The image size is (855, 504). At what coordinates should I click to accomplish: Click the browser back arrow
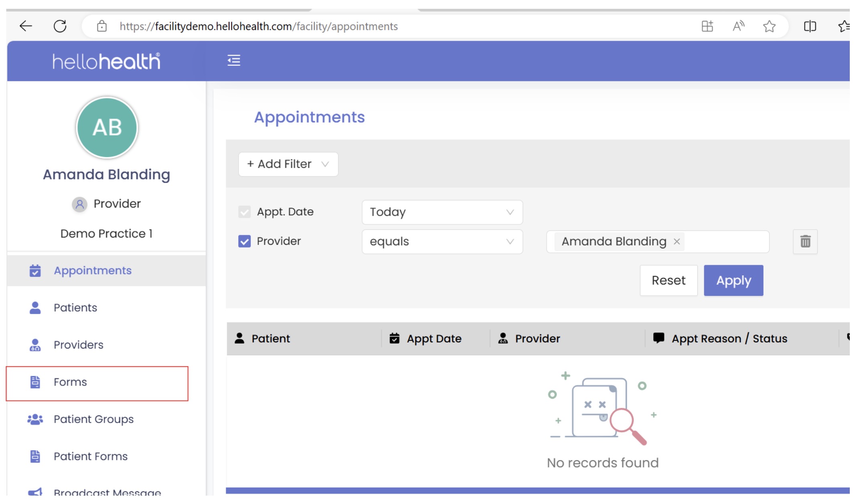click(x=26, y=26)
